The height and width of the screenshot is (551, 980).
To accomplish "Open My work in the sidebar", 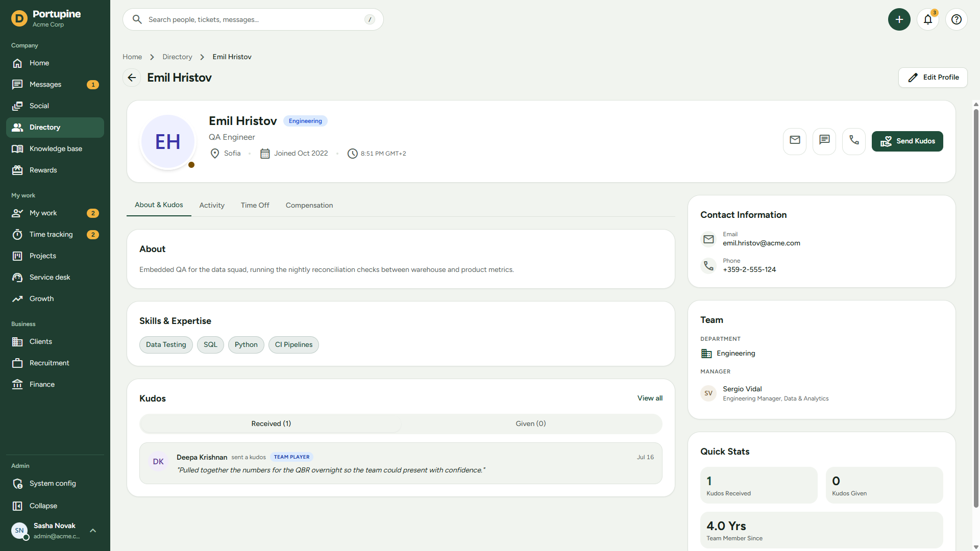I will click(x=55, y=213).
